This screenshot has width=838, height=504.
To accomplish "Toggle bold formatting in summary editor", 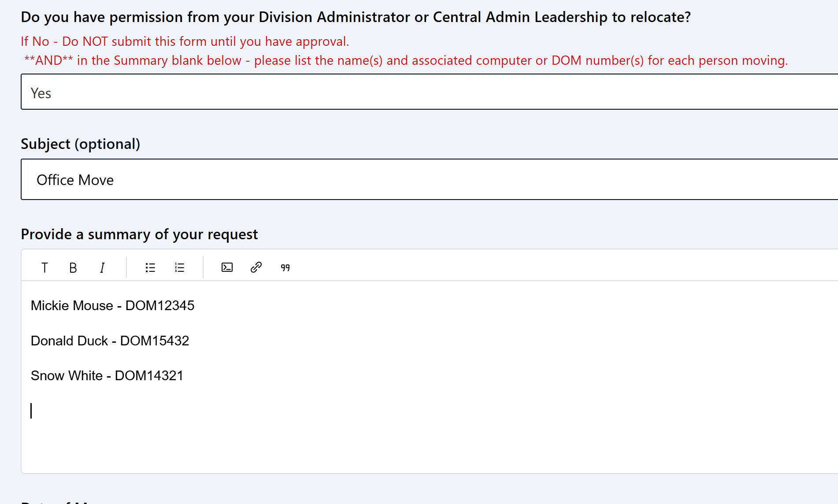I will click(73, 267).
